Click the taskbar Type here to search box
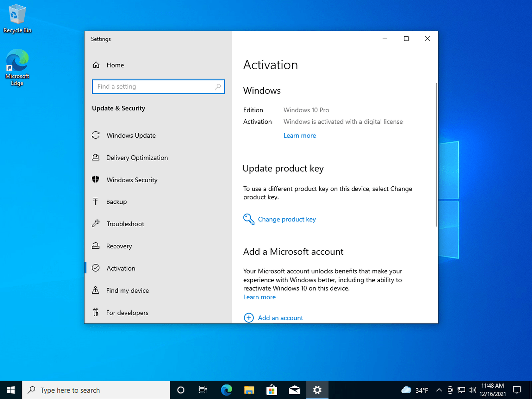 pos(96,390)
